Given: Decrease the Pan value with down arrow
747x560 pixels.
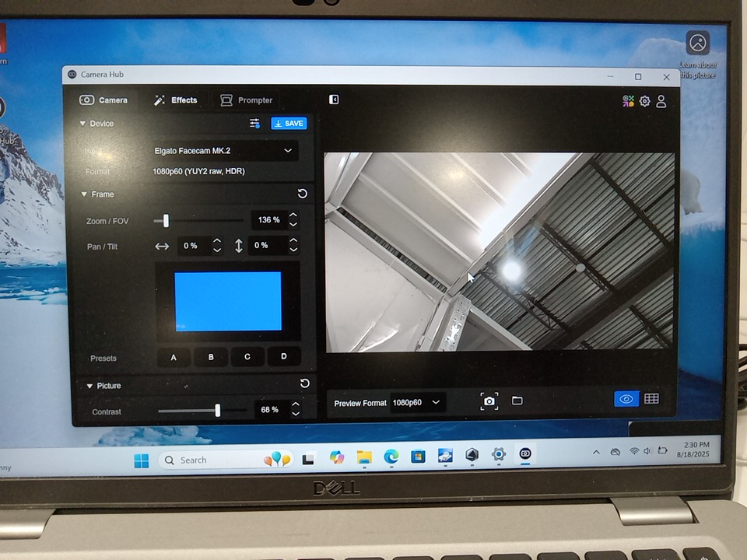Looking at the screenshot, I should coord(217,250).
